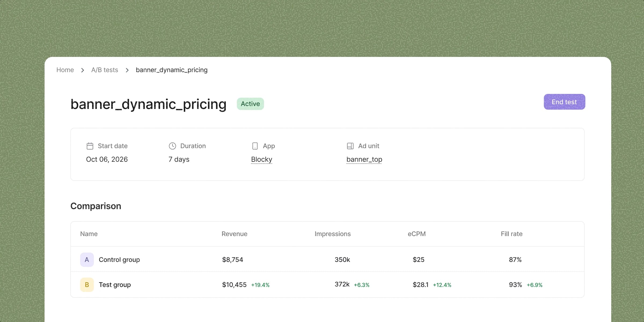The height and width of the screenshot is (322, 644).
Task: Click the $25 eCPM value
Action: tap(419, 260)
